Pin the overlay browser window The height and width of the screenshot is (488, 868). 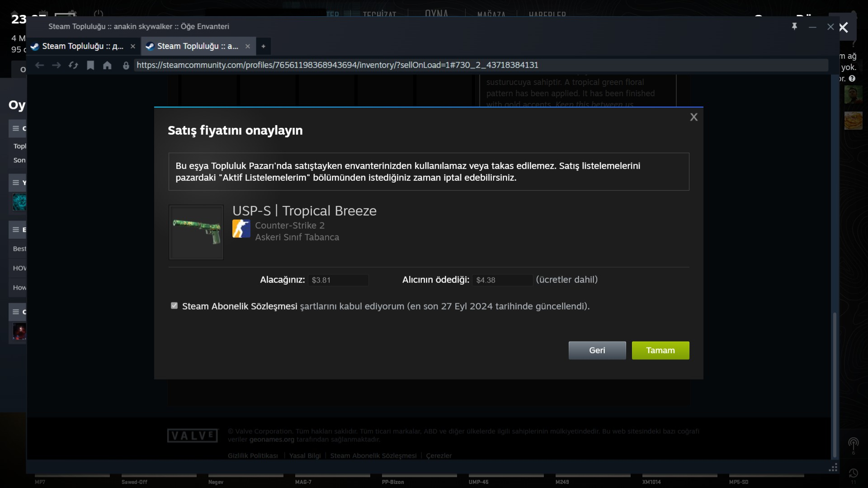[x=794, y=27]
